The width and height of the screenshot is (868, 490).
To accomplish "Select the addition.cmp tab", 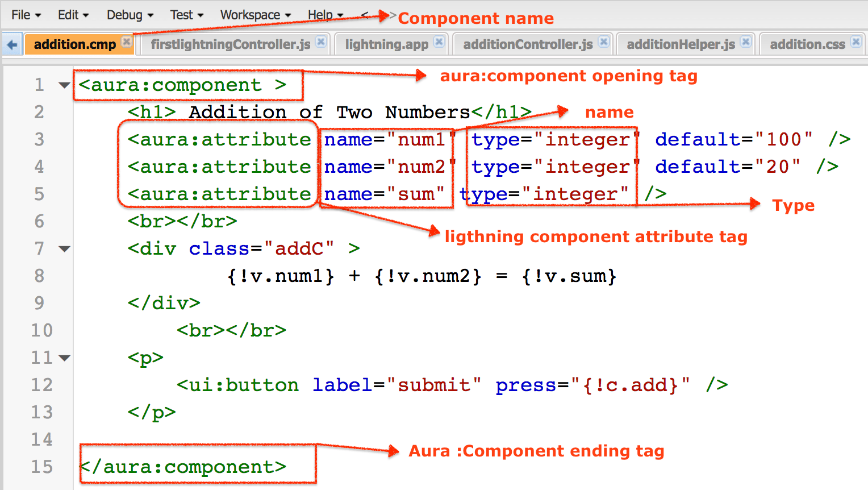I will click(74, 44).
